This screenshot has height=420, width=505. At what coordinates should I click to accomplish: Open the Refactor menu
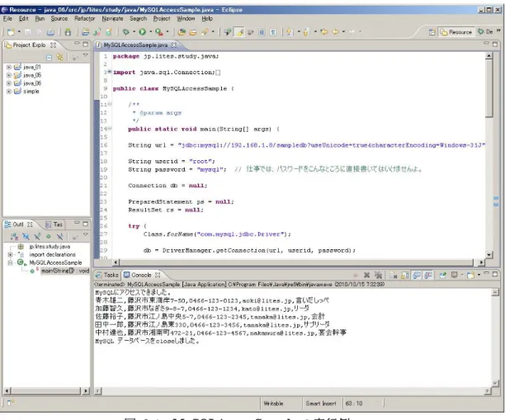tap(85, 19)
